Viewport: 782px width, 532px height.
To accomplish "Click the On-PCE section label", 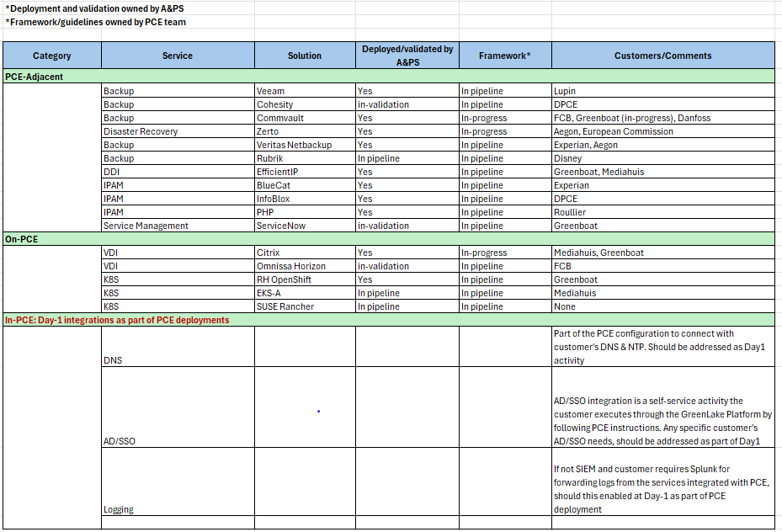I will click(22, 239).
